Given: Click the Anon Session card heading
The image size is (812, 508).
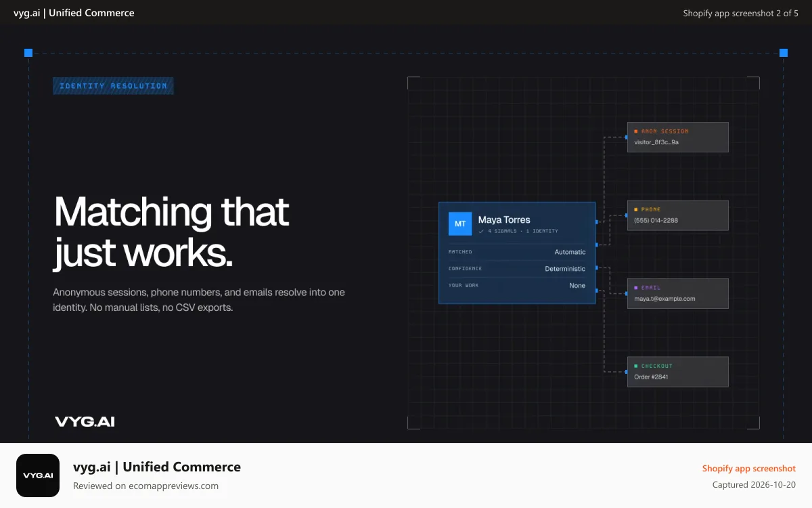Looking at the screenshot, I should (x=664, y=131).
